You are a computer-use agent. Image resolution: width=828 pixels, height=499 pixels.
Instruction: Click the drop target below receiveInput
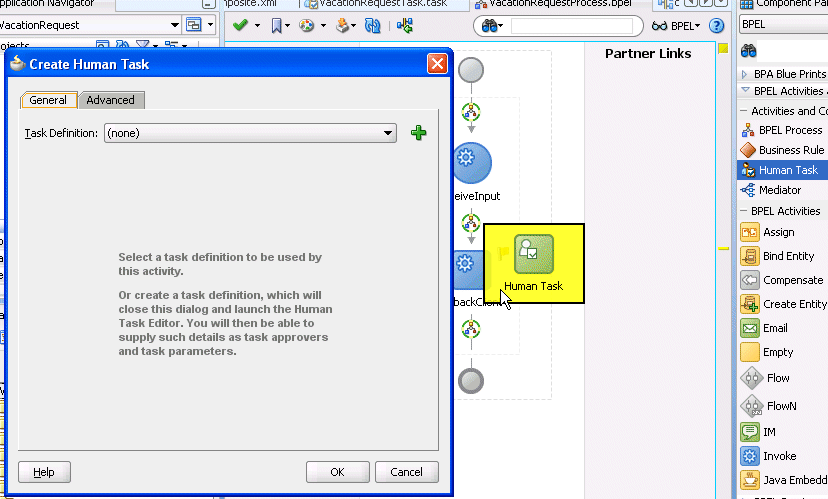[471, 223]
